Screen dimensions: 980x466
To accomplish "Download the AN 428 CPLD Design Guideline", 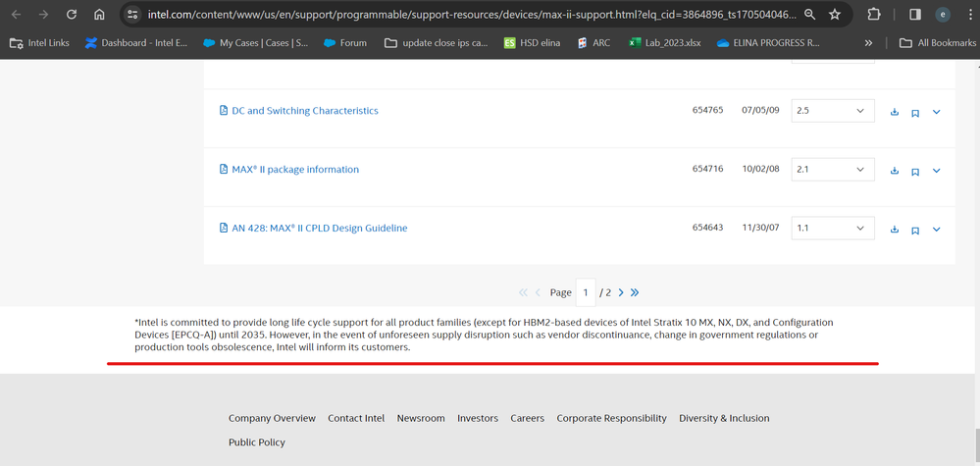I will pyautogui.click(x=894, y=230).
